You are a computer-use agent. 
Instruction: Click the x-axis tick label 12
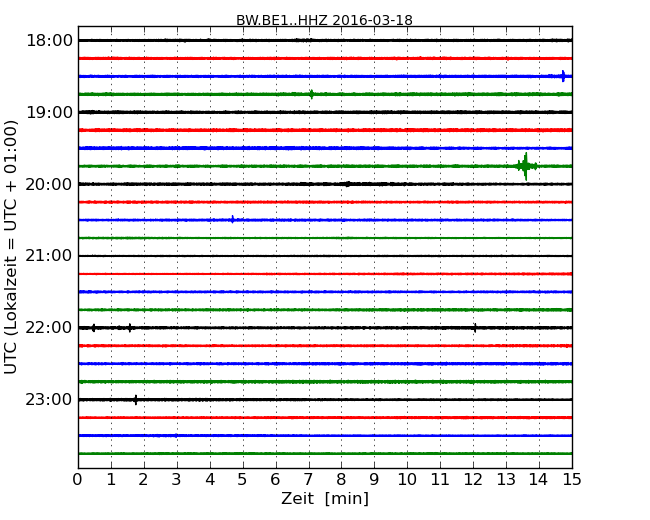pyautogui.click(x=473, y=480)
